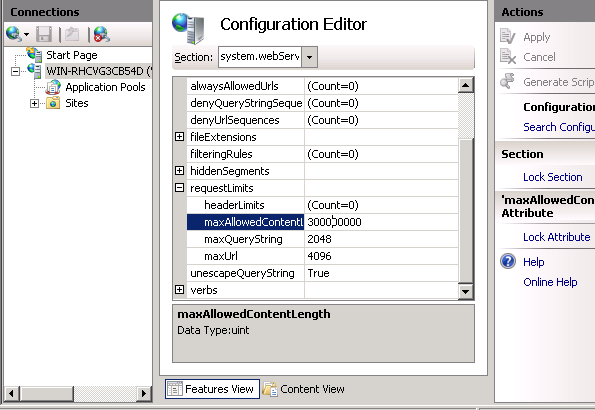
Task: Collapse the WIN-RHCVG3CB54D server node
Action: 15,71
